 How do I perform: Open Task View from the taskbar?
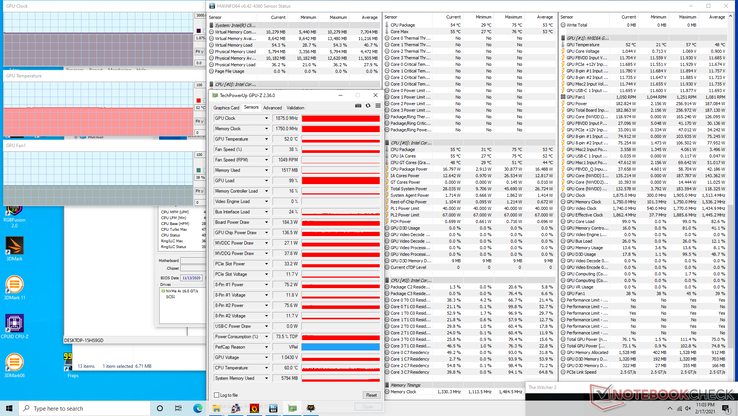(178, 408)
